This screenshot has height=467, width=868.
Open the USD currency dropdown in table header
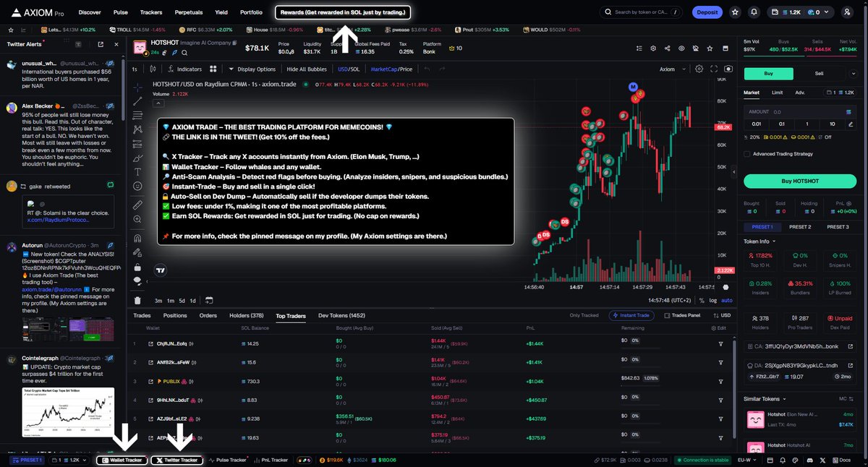click(x=722, y=316)
